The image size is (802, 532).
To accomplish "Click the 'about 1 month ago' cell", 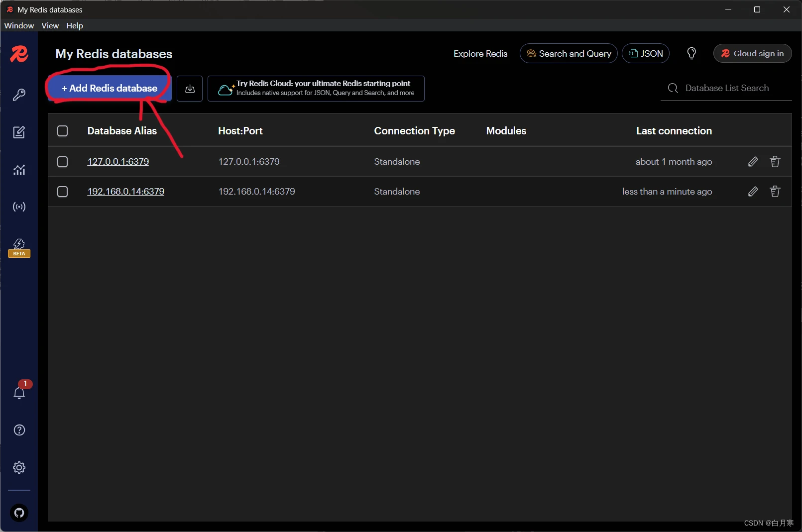I will (x=674, y=162).
